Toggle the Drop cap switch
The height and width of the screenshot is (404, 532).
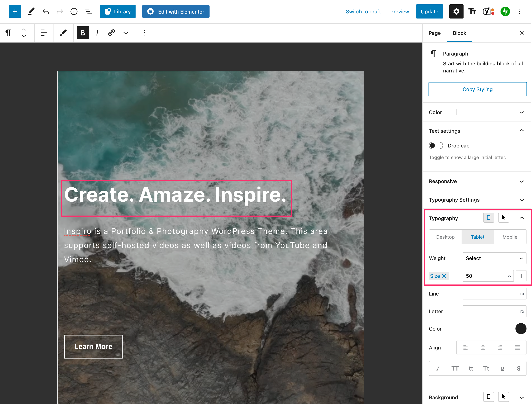tap(436, 145)
